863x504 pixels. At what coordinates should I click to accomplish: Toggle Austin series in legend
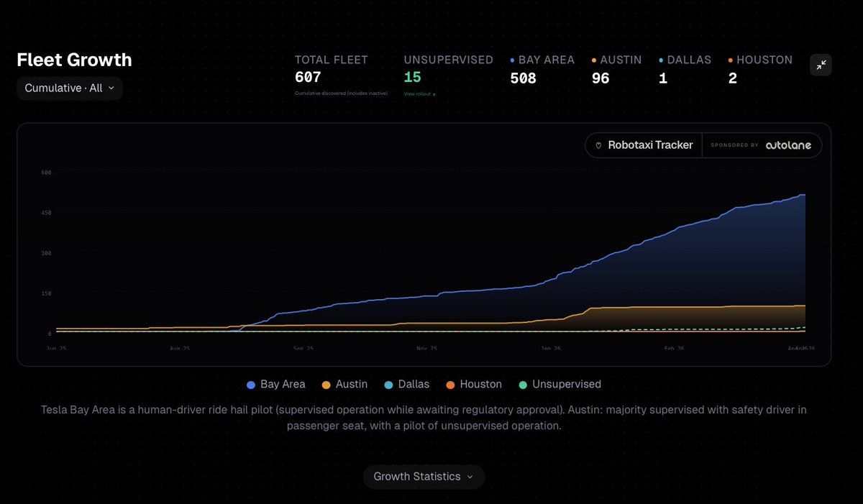click(x=344, y=385)
